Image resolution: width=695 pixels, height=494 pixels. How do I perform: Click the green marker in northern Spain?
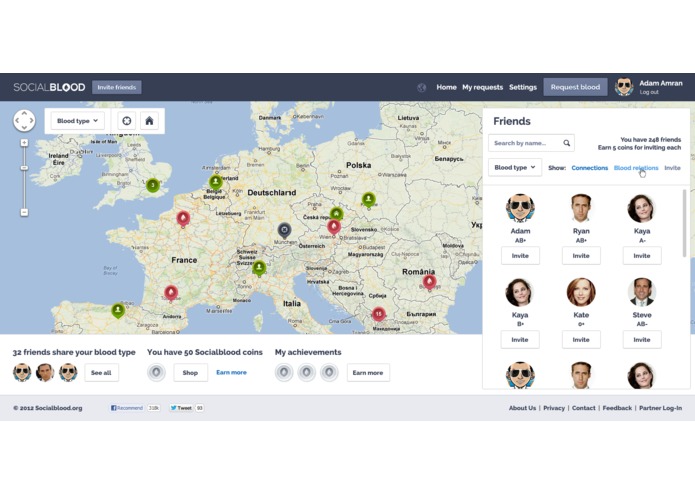(x=118, y=310)
